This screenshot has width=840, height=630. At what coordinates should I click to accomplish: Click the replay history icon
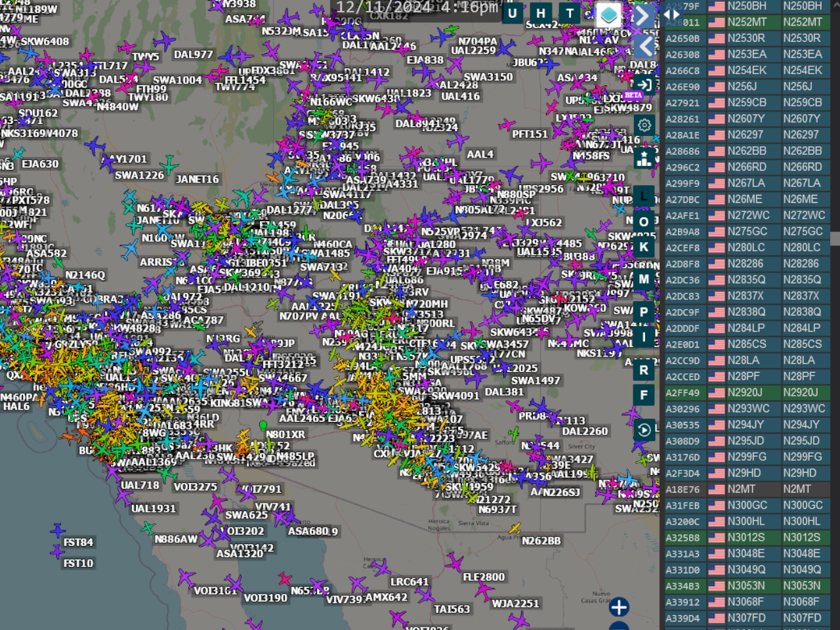tap(644, 430)
